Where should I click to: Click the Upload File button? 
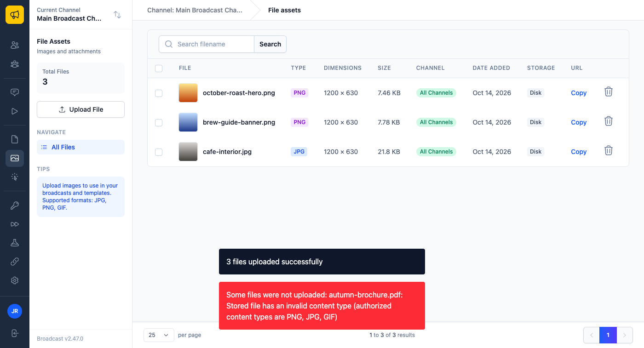80,109
